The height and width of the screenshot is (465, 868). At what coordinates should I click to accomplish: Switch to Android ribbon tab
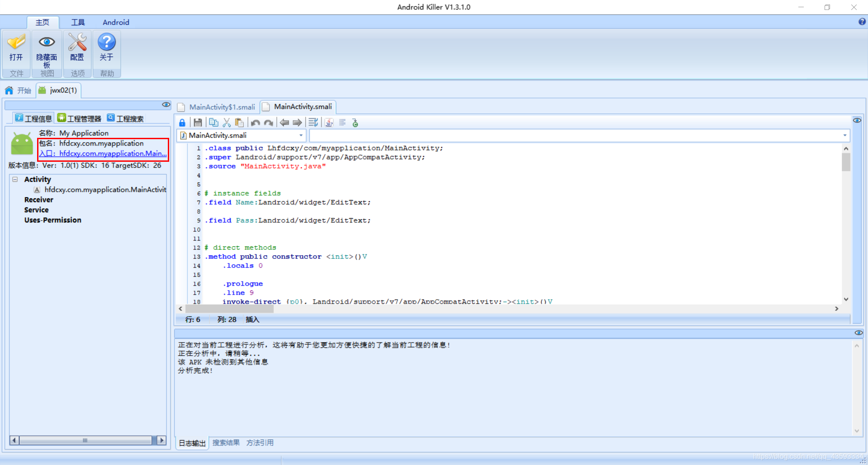pyautogui.click(x=116, y=22)
